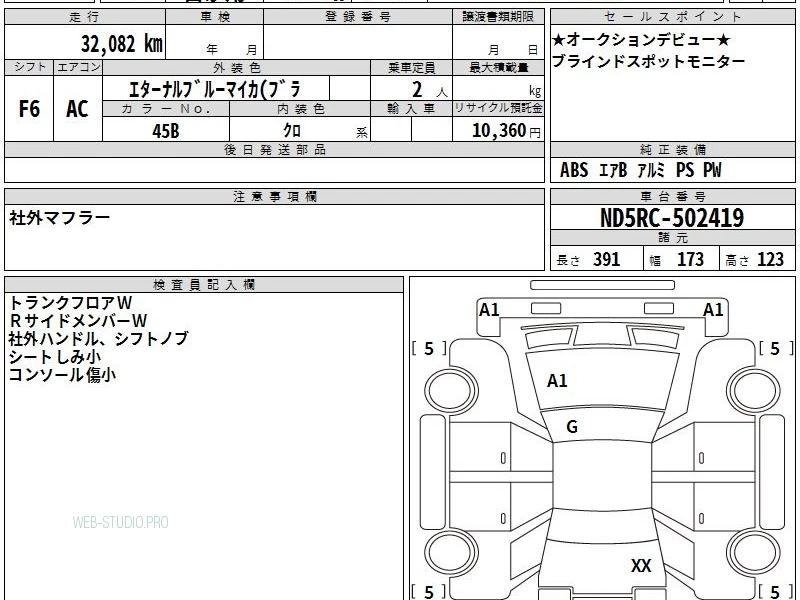Viewport: 800px width, 600px height.
Task: Select the 純正装備 header
Action: [673, 149]
